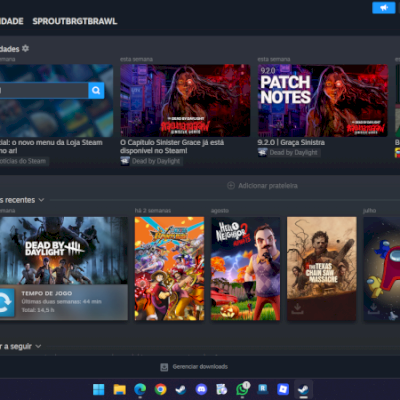Image resolution: width=400 pixels, height=400 pixels.
Task: Expand the recent games shelf dropdown
Action: coord(41,200)
